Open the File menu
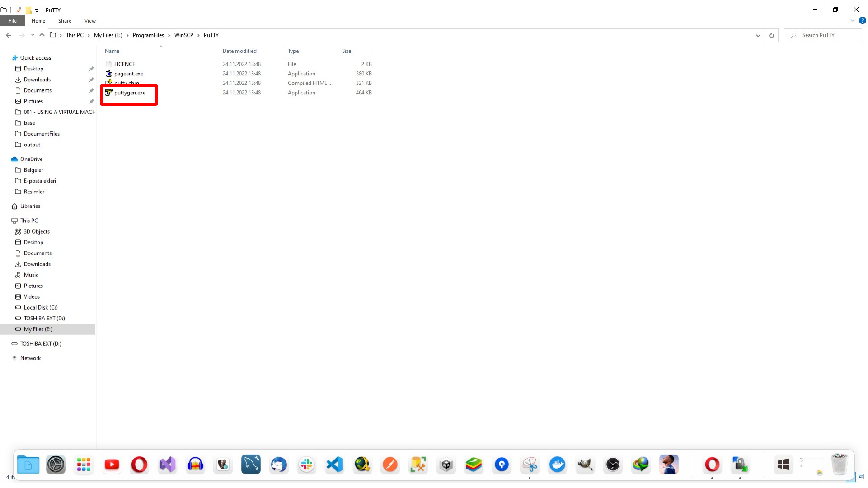The image size is (868, 488). [13, 21]
